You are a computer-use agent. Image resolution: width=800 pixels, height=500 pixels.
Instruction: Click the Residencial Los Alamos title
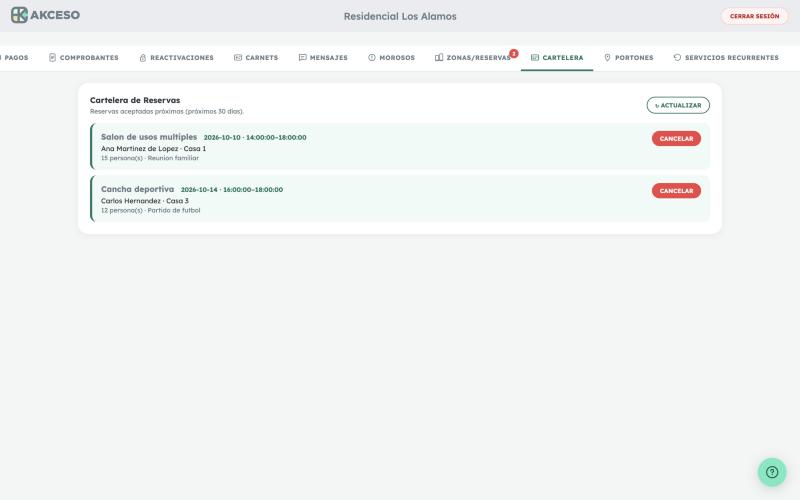pos(400,16)
